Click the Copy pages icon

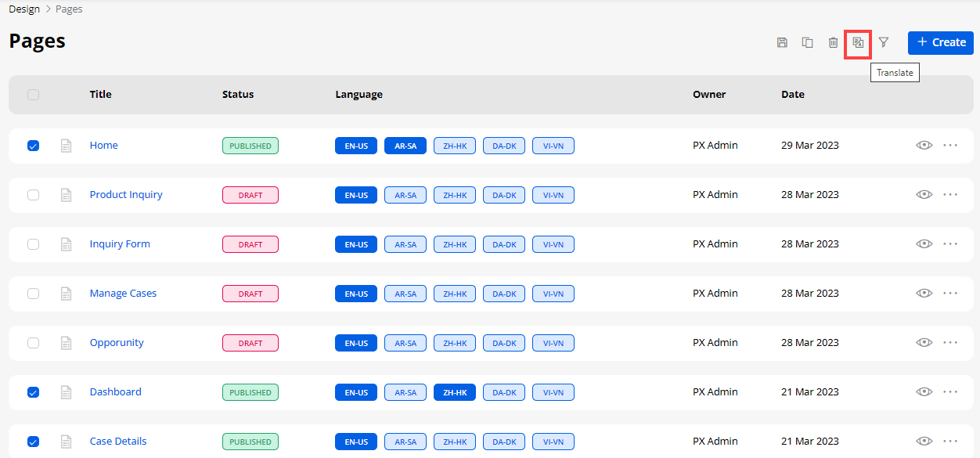pos(807,42)
